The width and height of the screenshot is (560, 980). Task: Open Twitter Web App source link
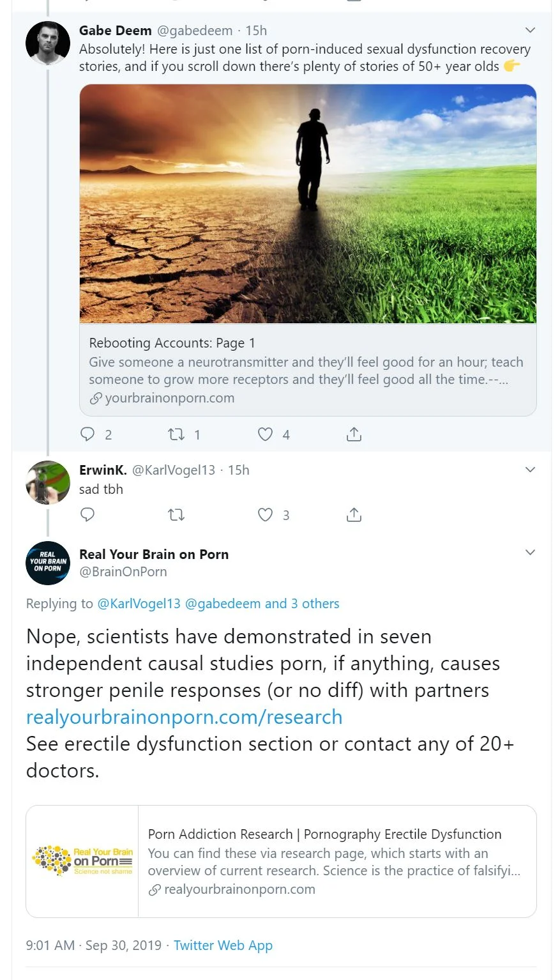pyautogui.click(x=223, y=946)
